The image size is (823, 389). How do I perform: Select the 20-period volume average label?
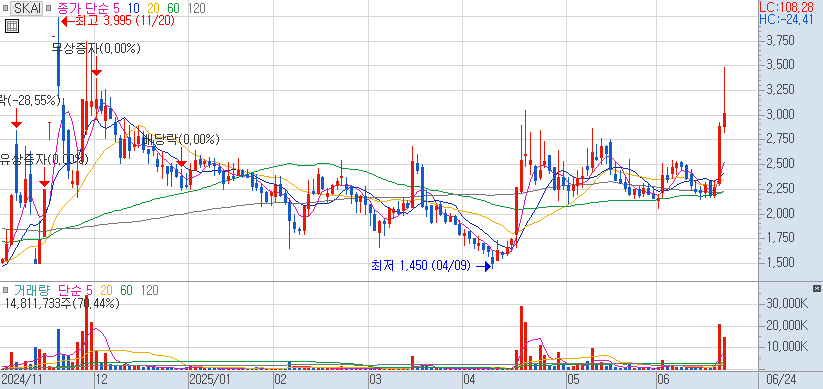pos(107,290)
